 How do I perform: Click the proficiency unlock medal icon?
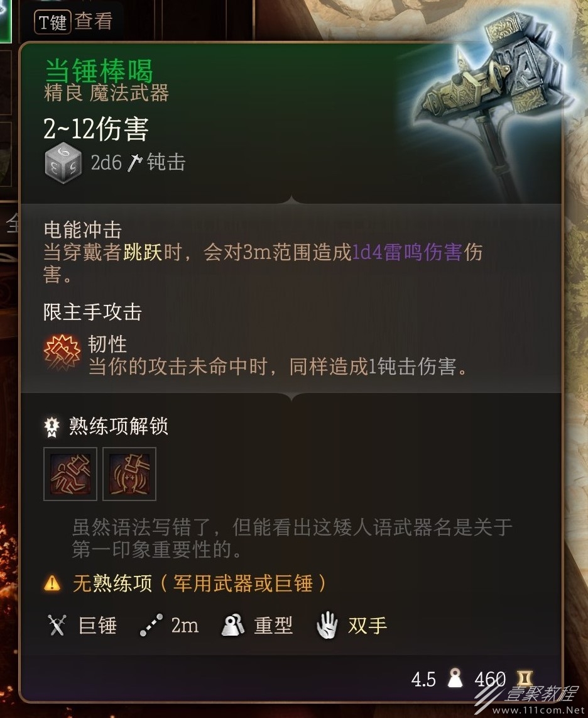point(52,427)
